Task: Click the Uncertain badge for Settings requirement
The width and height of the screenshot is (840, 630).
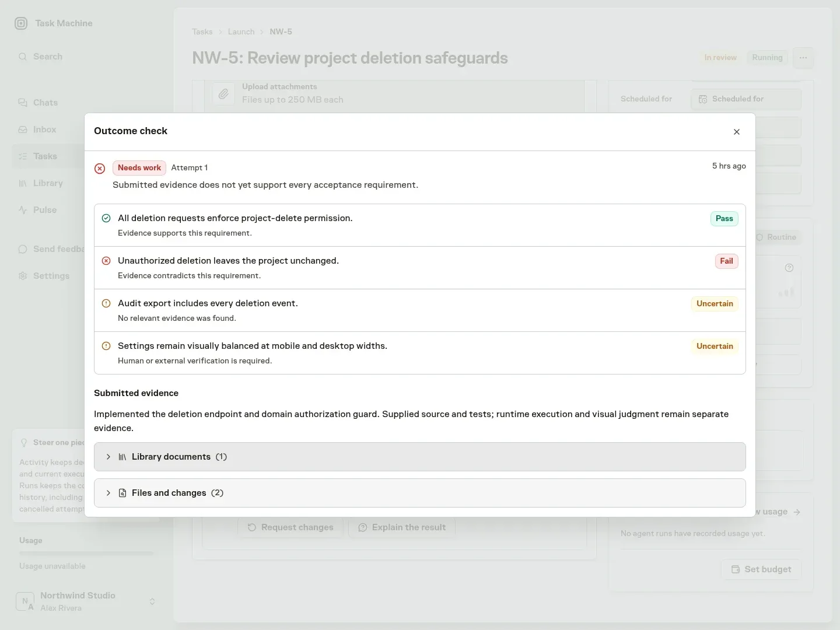Action: click(715, 346)
